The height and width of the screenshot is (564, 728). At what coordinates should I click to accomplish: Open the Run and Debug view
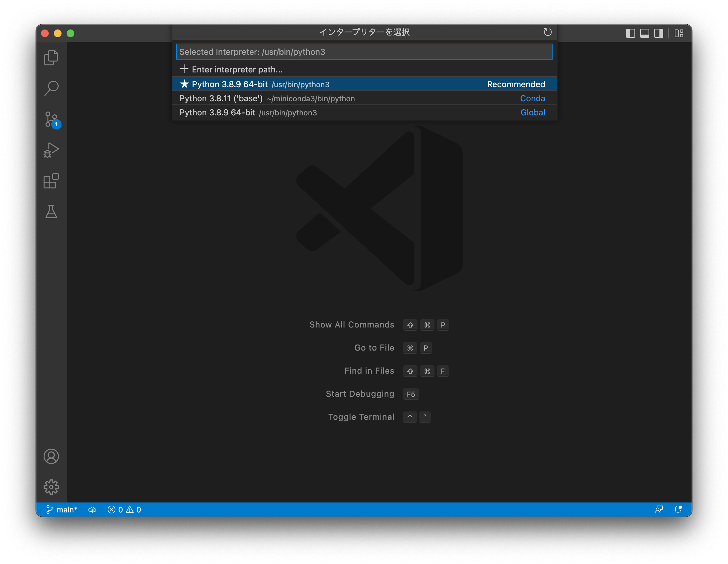(x=51, y=150)
